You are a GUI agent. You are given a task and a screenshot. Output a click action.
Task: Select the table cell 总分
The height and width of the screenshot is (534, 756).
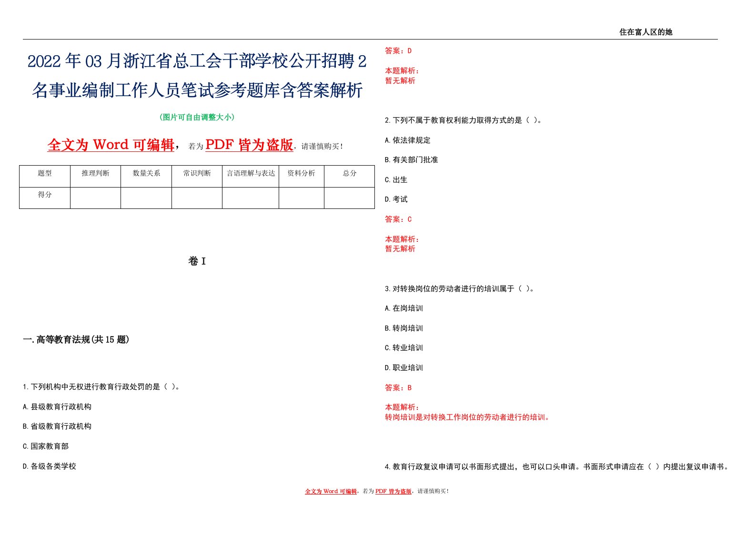point(350,177)
